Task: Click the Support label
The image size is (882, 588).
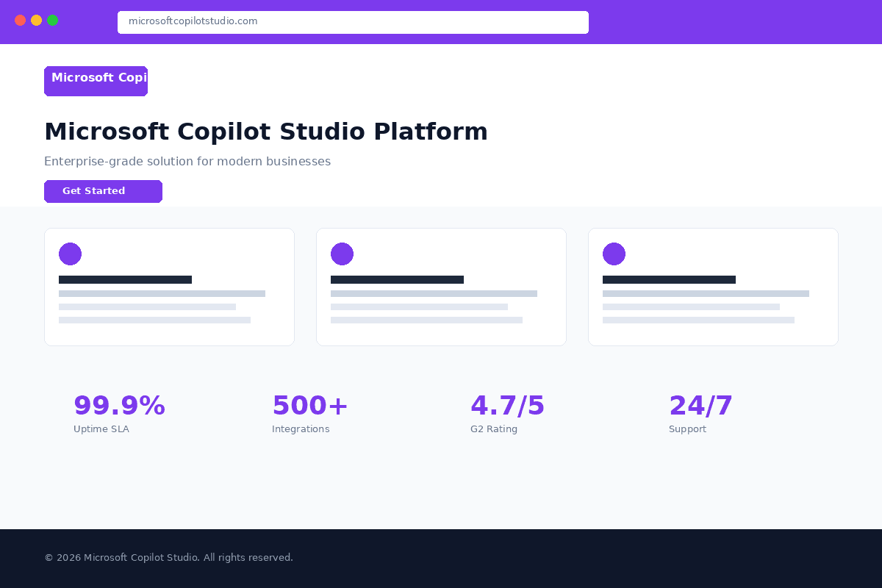Action: point(687,429)
